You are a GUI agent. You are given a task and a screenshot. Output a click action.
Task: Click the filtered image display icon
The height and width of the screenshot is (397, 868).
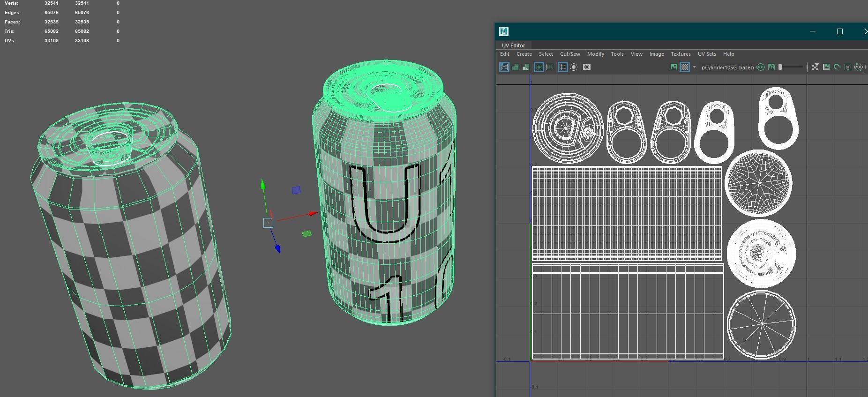(x=816, y=67)
